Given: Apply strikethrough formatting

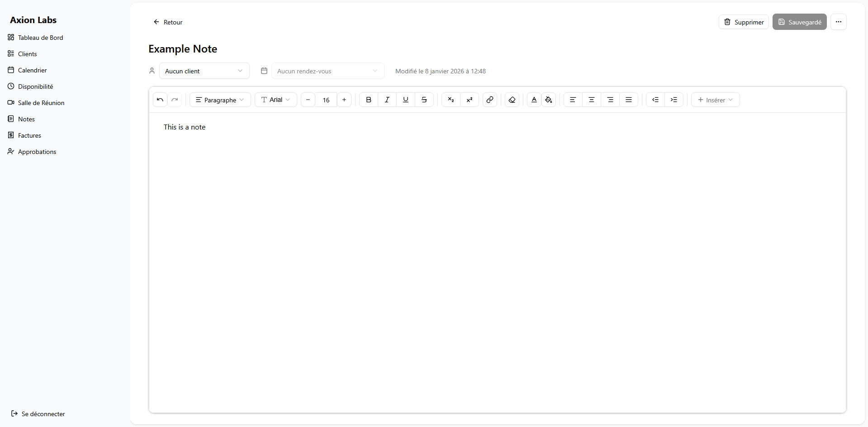Looking at the screenshot, I should pos(424,100).
